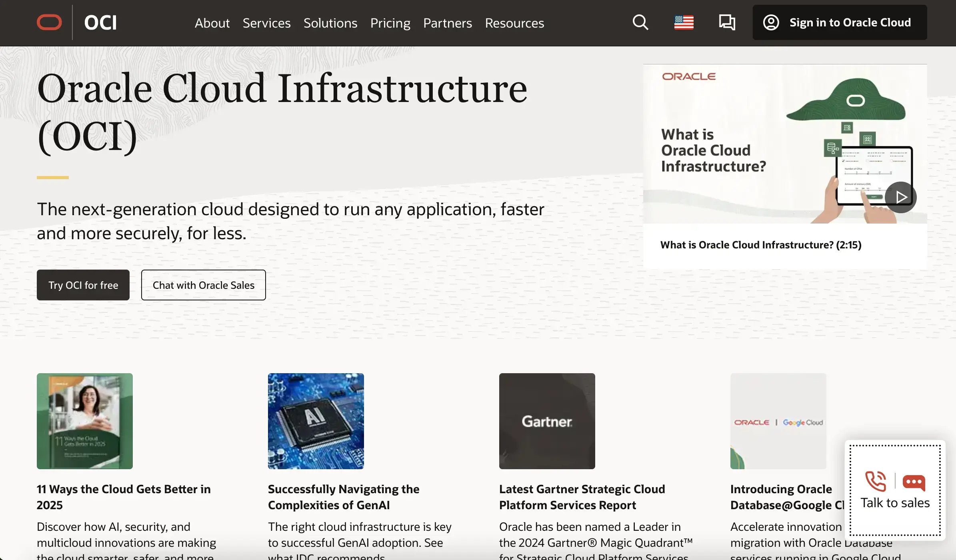Screen dimensions: 956x560
Task: Open the Oracle Google Cloud thumbnail
Action: (778, 421)
